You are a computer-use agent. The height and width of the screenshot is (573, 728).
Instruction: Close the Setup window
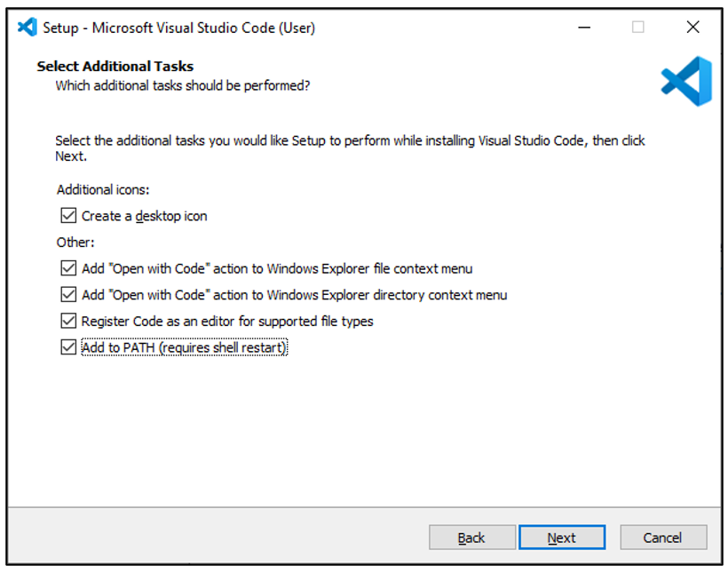pyautogui.click(x=692, y=28)
